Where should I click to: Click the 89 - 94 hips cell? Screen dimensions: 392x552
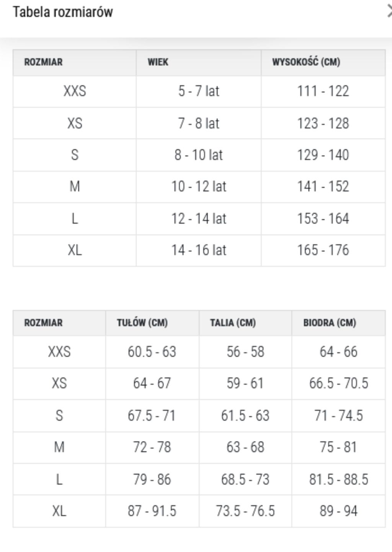338,511
